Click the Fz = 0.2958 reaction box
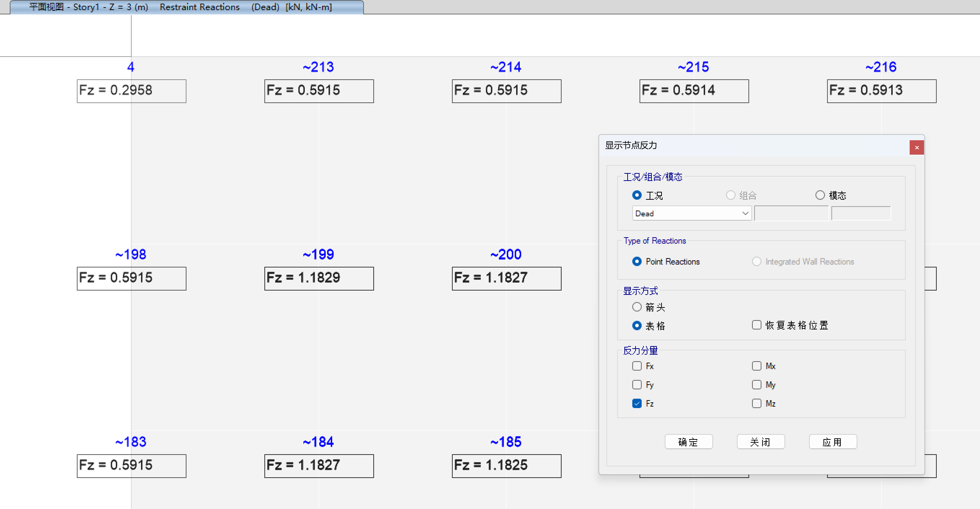Image resolution: width=980 pixels, height=509 pixels. point(132,91)
